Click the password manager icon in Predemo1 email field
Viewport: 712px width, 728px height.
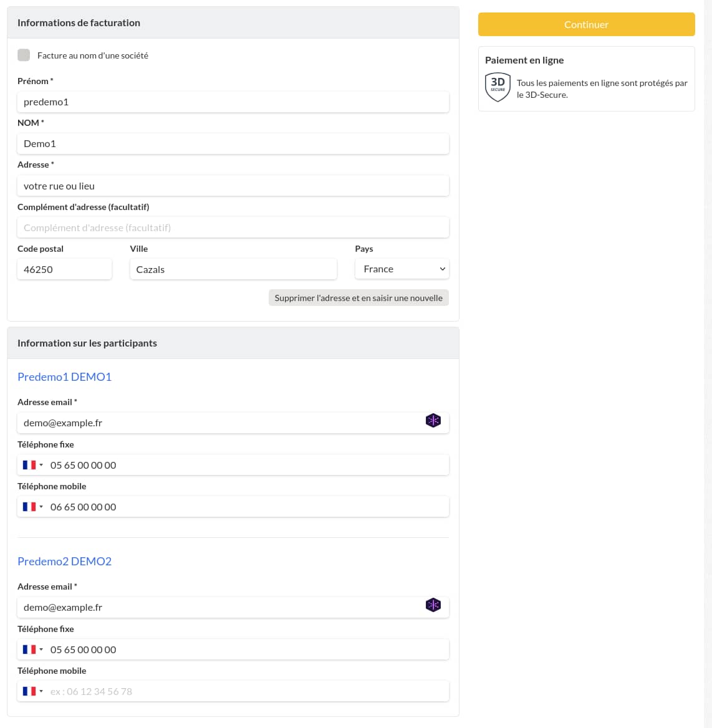[x=433, y=421]
